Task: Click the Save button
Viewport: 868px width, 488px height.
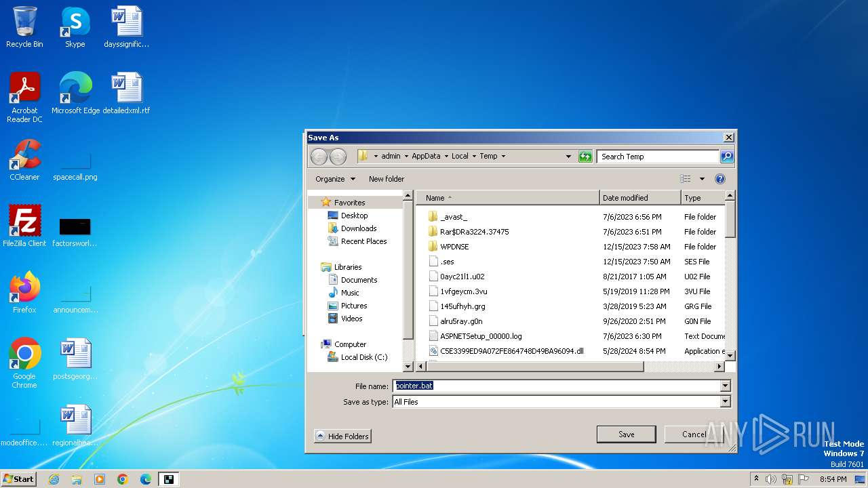Action: coord(626,434)
